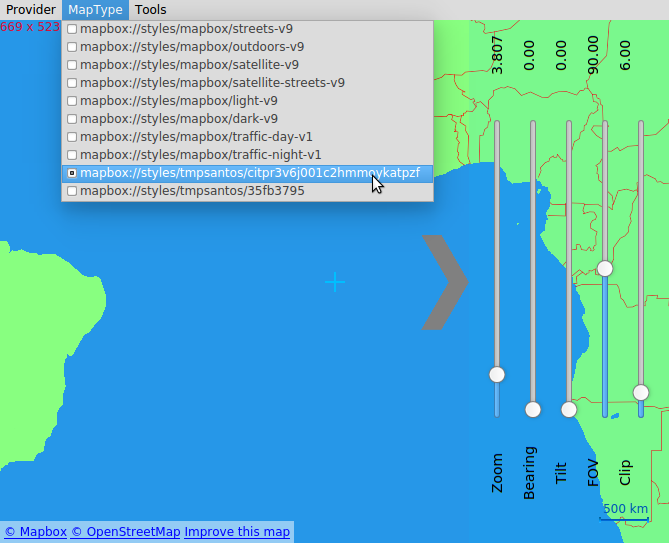The width and height of the screenshot is (669, 543).
Task: Choose mapbox dark-v9 style entry
Action: [x=247, y=119]
